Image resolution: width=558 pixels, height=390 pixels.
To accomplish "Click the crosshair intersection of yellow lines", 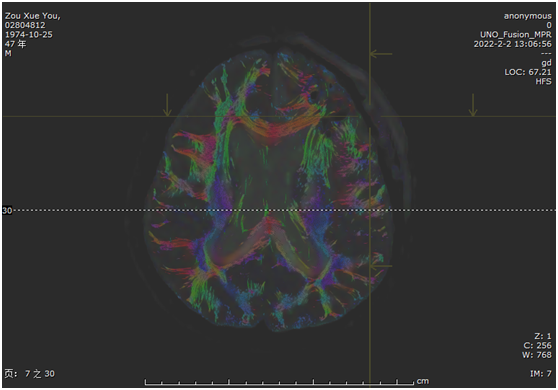I will click(370, 116).
